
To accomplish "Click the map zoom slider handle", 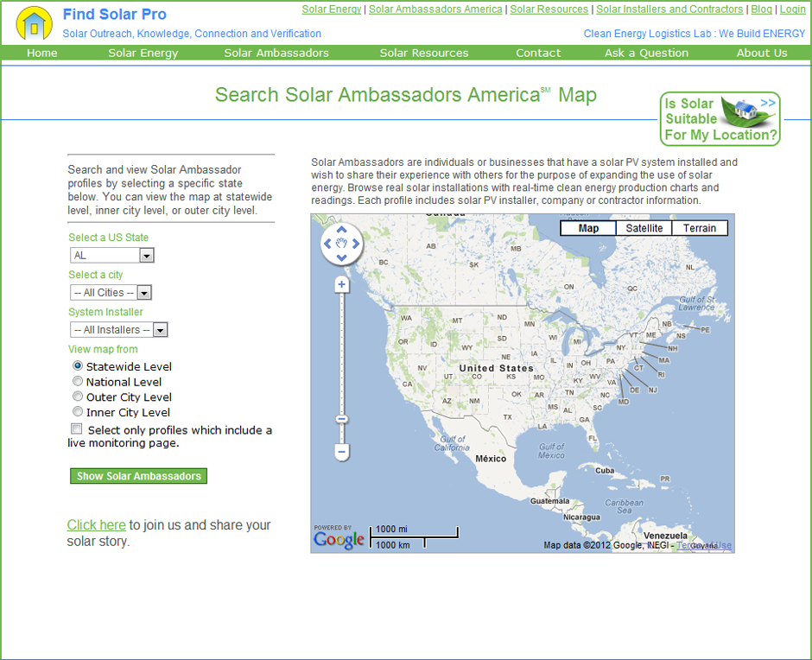I will click(342, 419).
